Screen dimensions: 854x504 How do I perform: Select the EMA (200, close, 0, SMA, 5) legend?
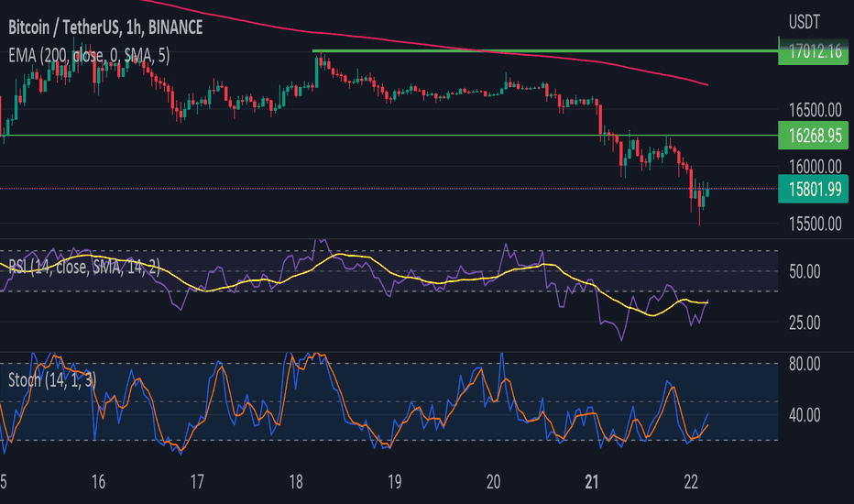coord(89,55)
